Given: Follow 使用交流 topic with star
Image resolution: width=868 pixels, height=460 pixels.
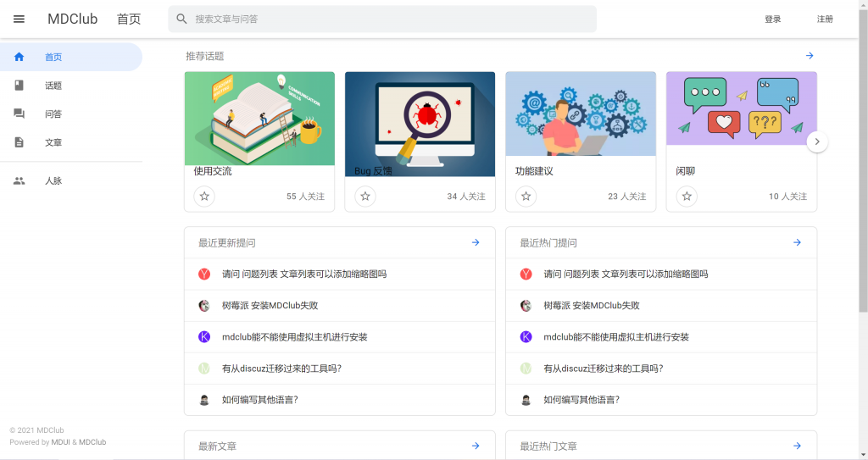Looking at the screenshot, I should [x=204, y=196].
